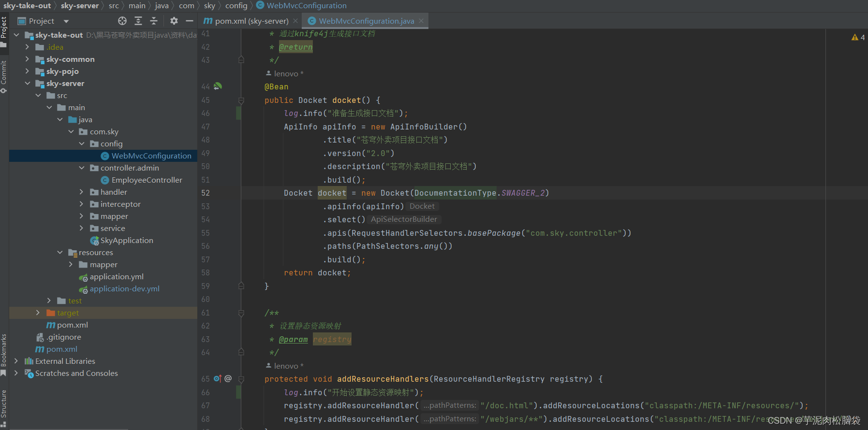This screenshot has width=868, height=430.
Task: Expand the interceptor package
Action: click(82, 204)
